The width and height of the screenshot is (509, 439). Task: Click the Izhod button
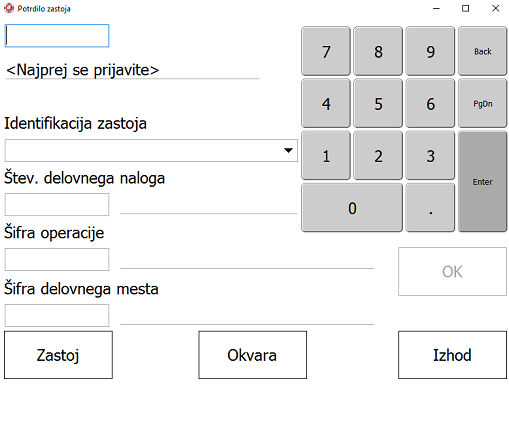click(452, 355)
